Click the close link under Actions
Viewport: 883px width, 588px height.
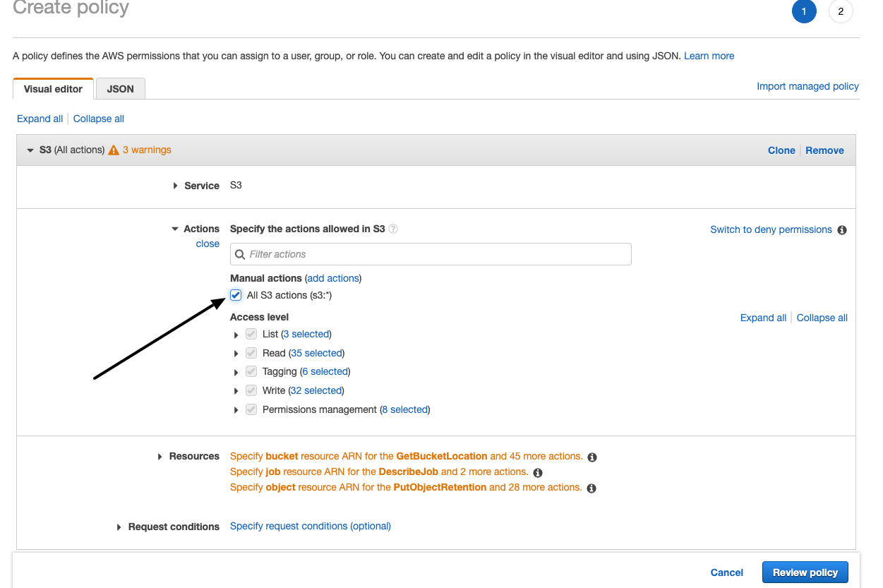(208, 244)
